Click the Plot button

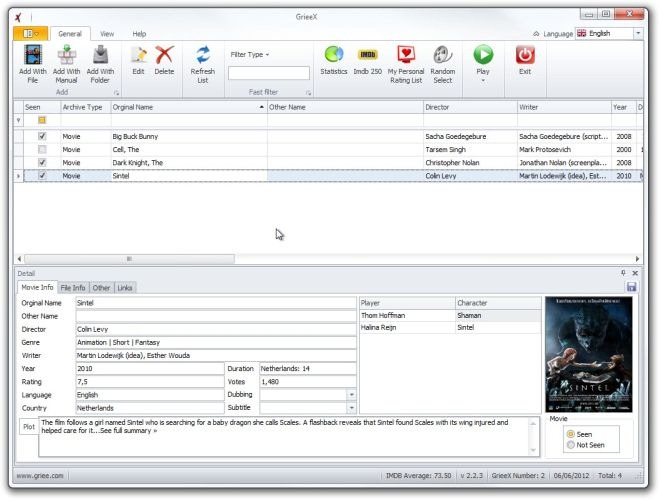point(29,427)
